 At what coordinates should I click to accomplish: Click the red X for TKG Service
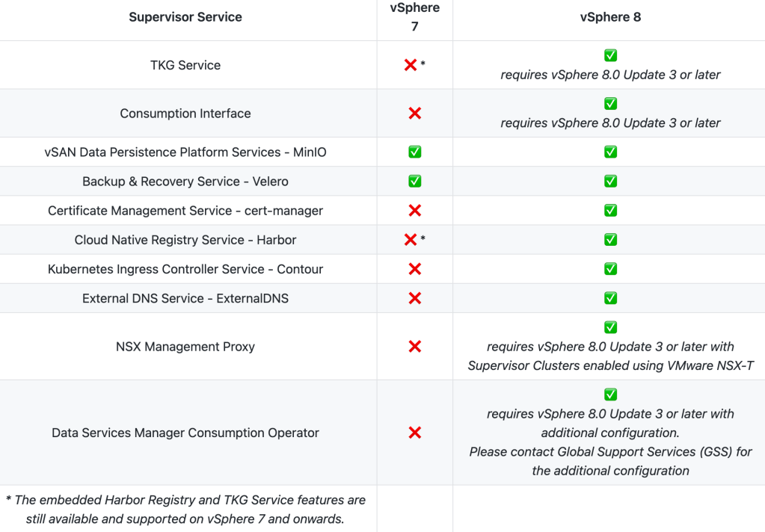(411, 65)
